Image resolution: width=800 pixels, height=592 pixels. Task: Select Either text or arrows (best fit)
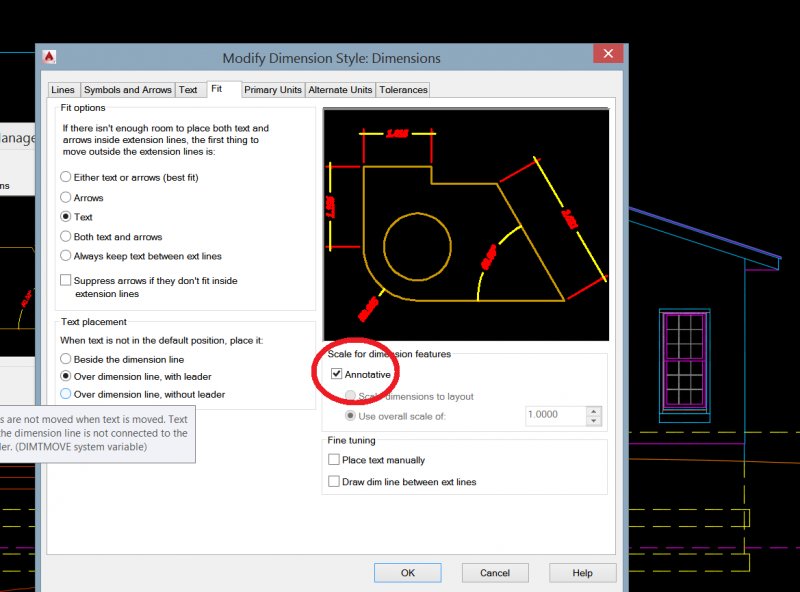(66, 177)
